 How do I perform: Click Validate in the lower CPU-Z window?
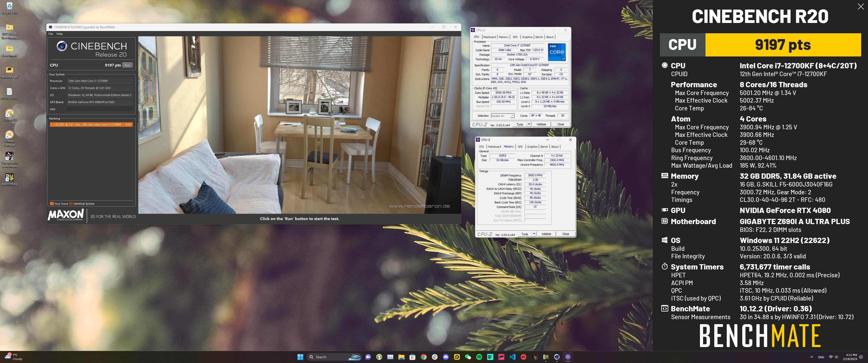(x=546, y=234)
